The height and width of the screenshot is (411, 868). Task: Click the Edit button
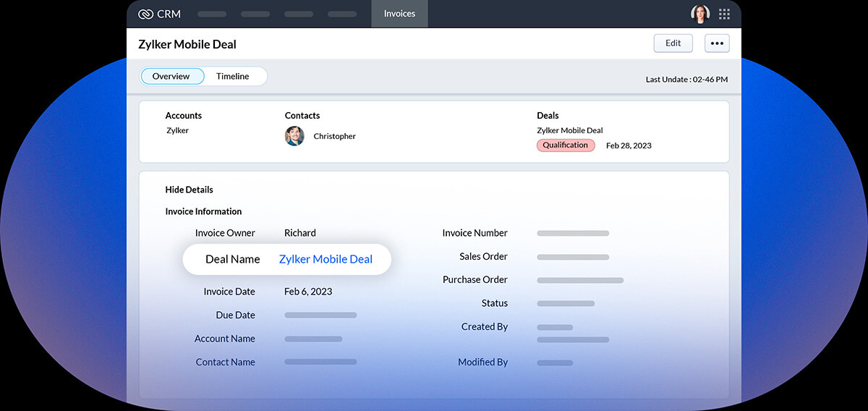tap(673, 43)
